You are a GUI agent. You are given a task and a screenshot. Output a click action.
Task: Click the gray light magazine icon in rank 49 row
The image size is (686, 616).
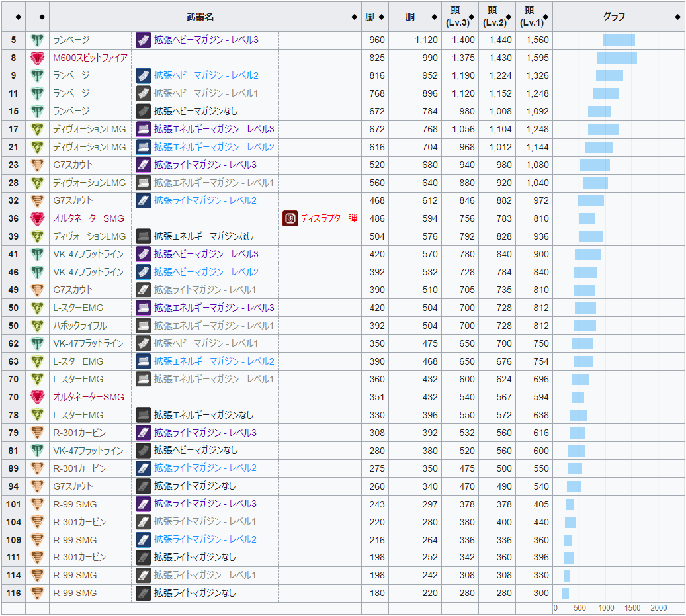143,290
